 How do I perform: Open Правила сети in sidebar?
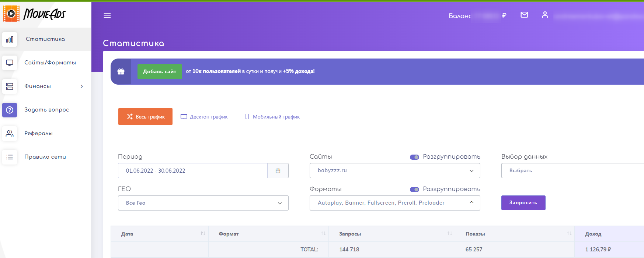tap(45, 157)
